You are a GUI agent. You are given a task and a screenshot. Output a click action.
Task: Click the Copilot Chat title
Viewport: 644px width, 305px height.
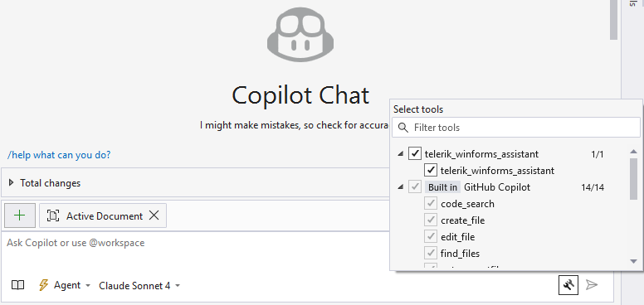[300, 95]
